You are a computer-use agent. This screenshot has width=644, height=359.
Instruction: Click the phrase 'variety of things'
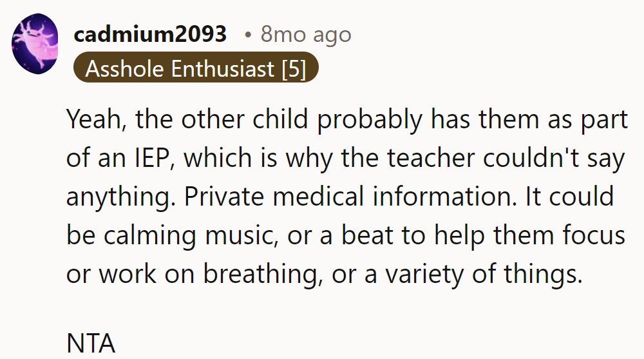click(x=484, y=273)
